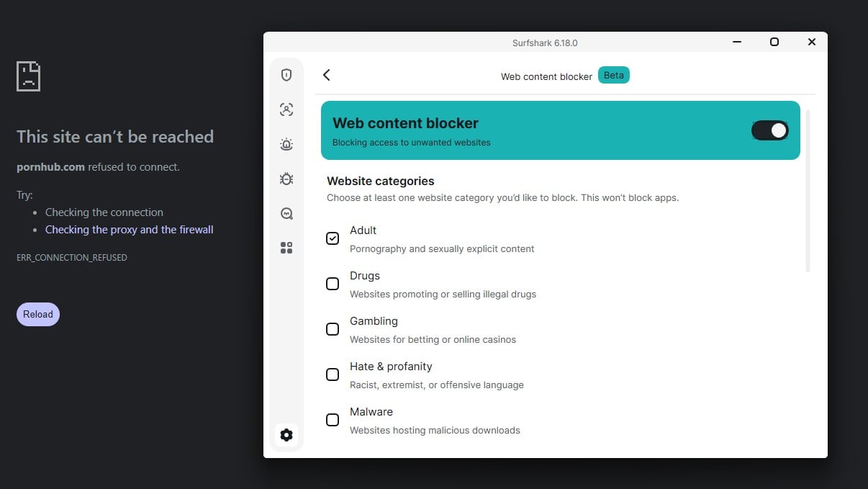The width and height of the screenshot is (868, 489).
Task: Open the four-squares products icon in sidebar
Action: pyautogui.click(x=286, y=248)
